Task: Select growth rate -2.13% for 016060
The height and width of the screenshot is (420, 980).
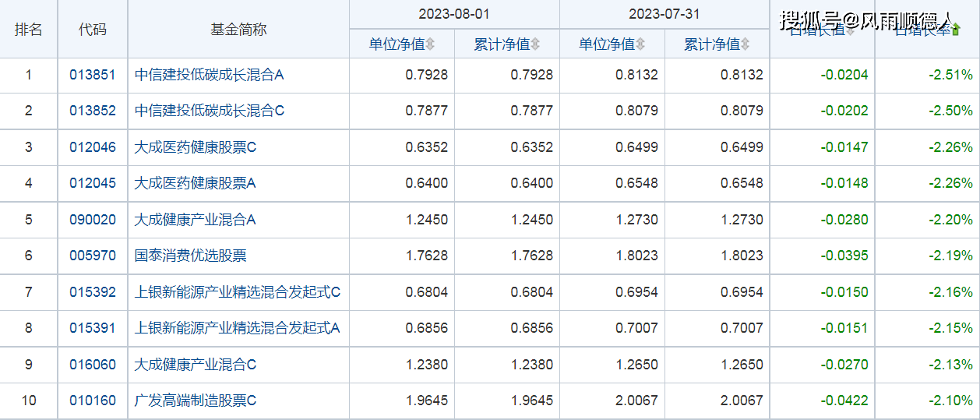Action: click(x=950, y=365)
